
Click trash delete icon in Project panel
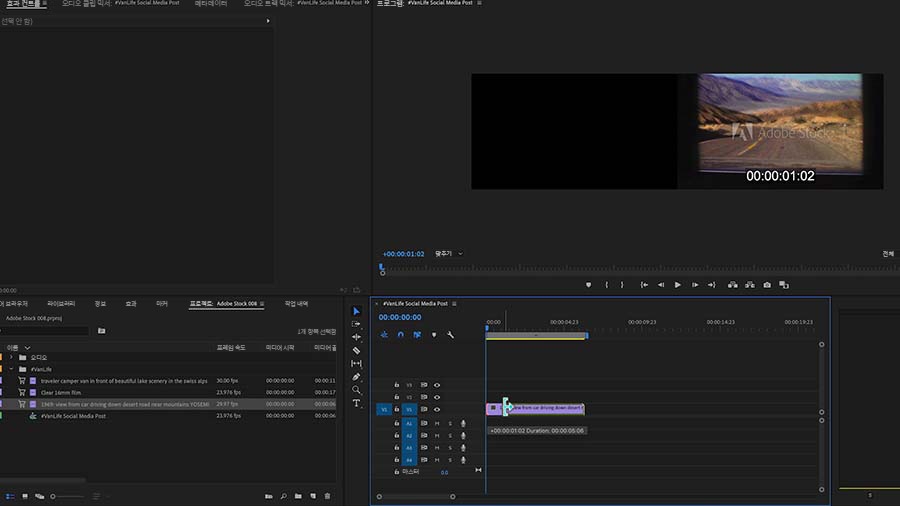[327, 496]
